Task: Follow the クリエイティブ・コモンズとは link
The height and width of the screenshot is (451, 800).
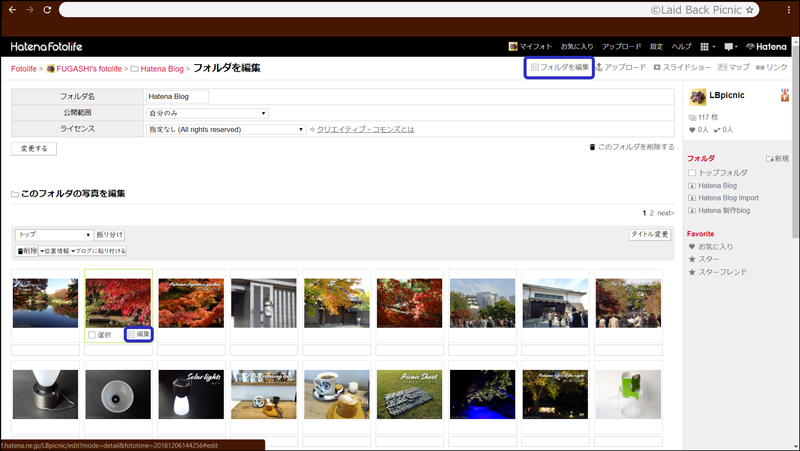Action: point(365,130)
